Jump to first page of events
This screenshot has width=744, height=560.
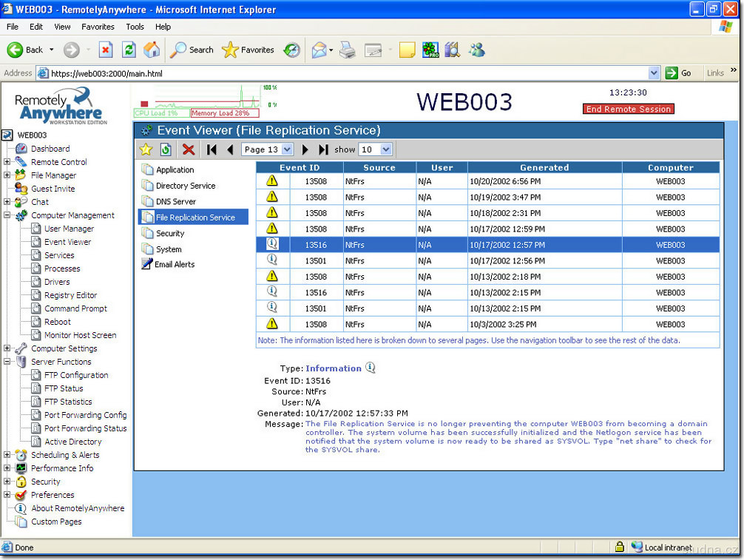coord(212,149)
